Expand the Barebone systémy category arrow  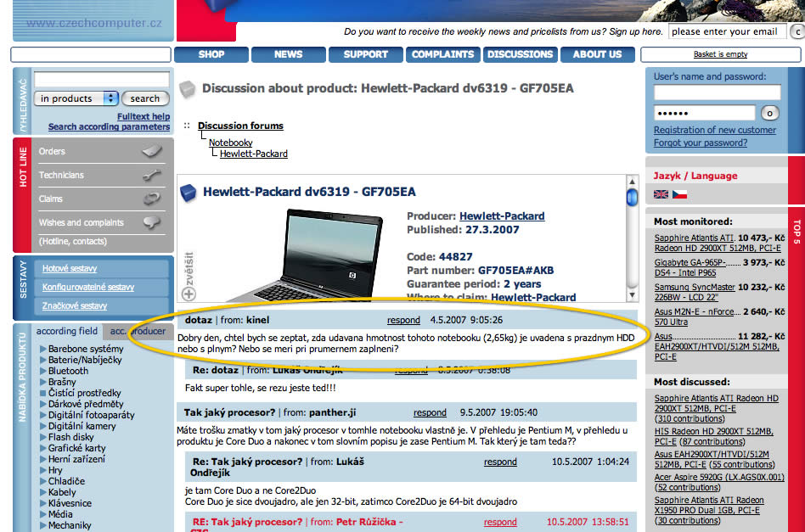(x=42, y=349)
